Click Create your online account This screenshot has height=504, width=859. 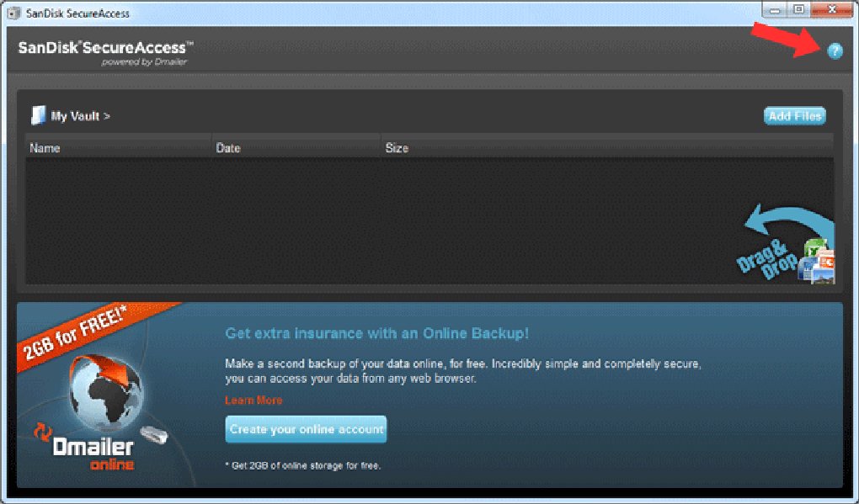[x=305, y=429]
